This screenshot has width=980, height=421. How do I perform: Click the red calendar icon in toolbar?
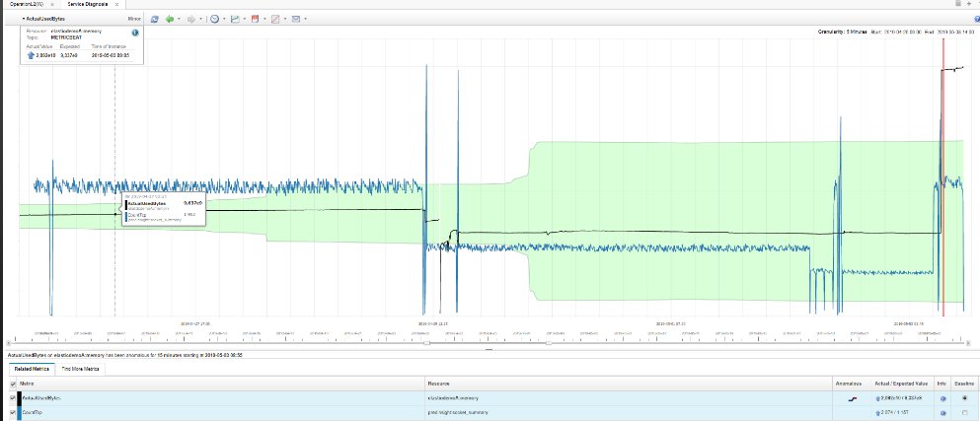257,19
